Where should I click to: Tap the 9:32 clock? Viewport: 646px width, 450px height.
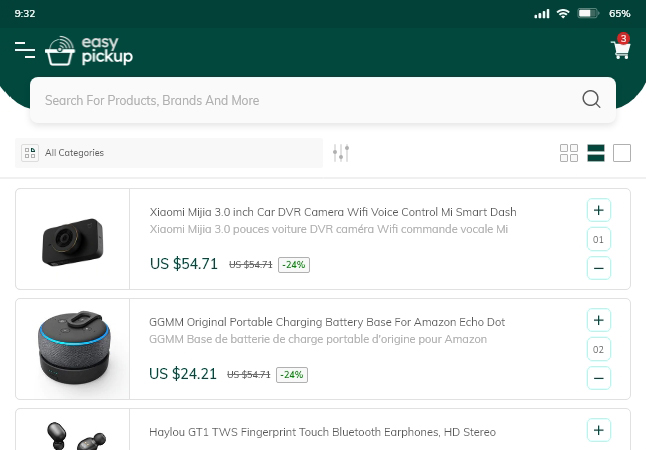click(x=25, y=14)
